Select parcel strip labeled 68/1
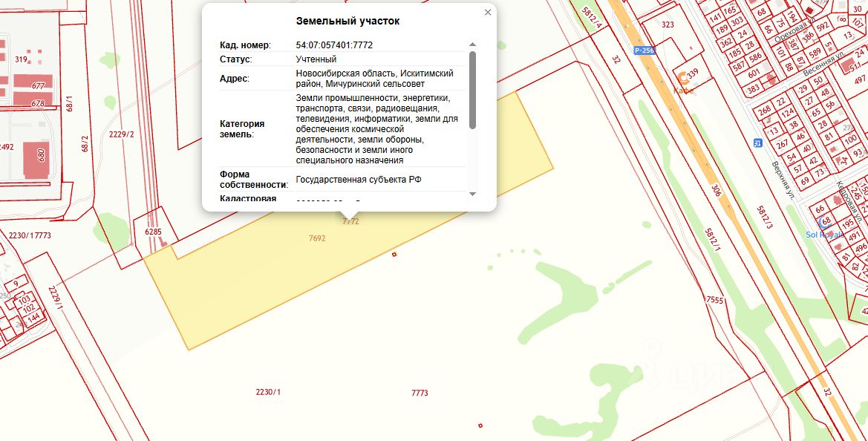Screen dimensions: 868x441 pos(70,104)
